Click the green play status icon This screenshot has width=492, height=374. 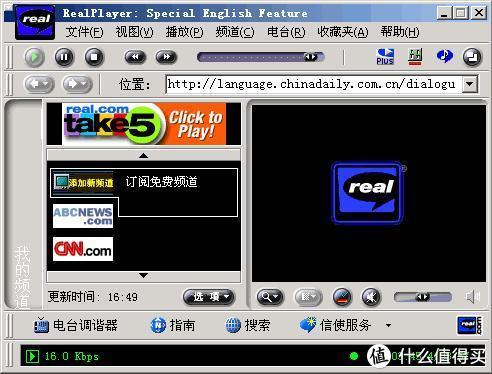tap(32, 356)
